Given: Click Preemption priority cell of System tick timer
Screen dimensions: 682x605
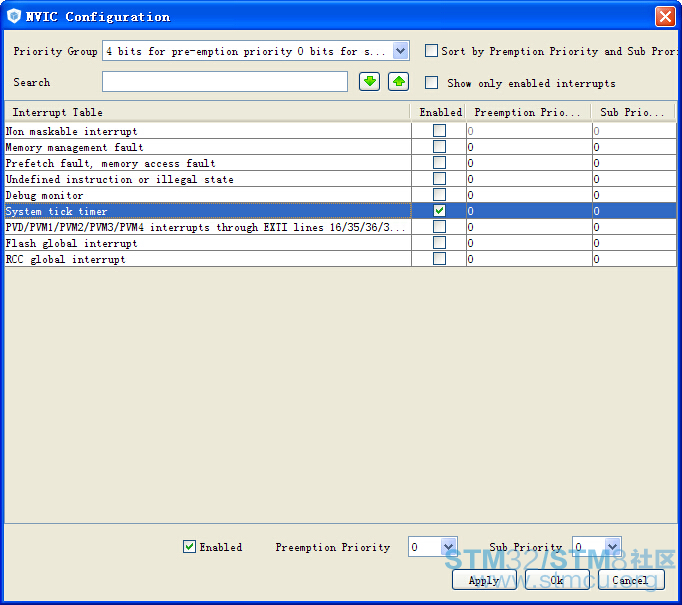Looking at the screenshot, I should pos(529,211).
